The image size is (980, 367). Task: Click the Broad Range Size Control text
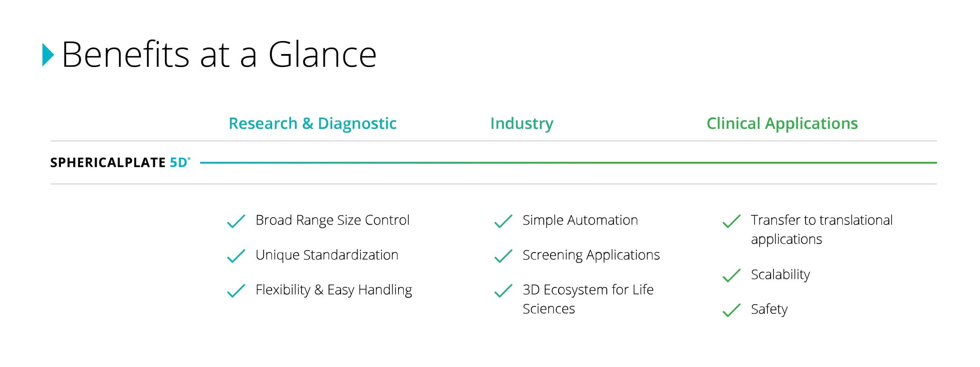pyautogui.click(x=332, y=220)
